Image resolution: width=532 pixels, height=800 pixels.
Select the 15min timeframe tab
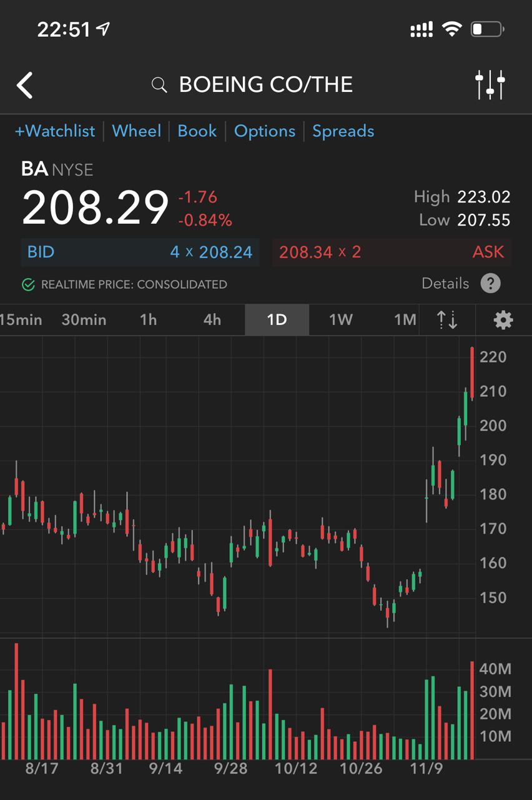21,320
